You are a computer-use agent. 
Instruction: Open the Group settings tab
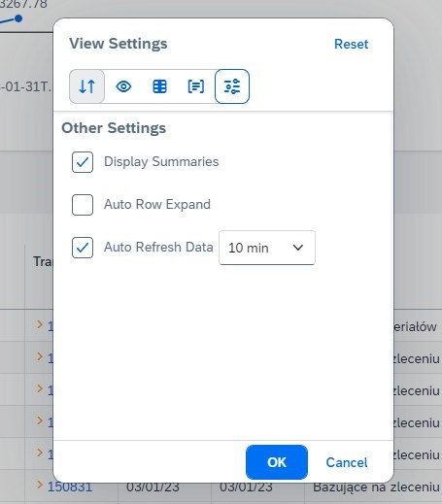click(x=196, y=86)
